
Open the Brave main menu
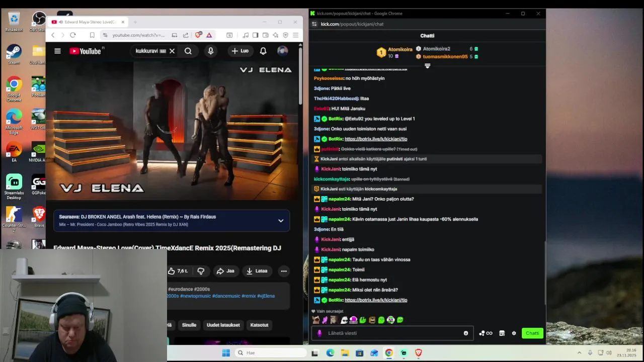296,35
